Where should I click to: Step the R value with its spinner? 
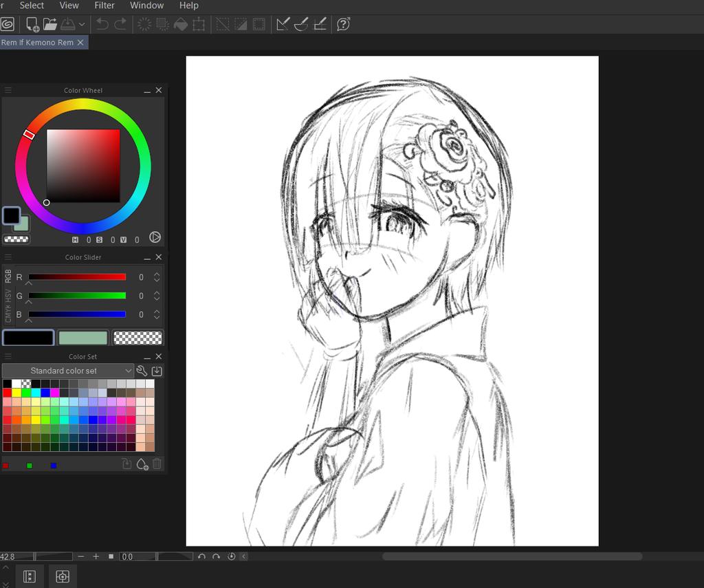157,277
